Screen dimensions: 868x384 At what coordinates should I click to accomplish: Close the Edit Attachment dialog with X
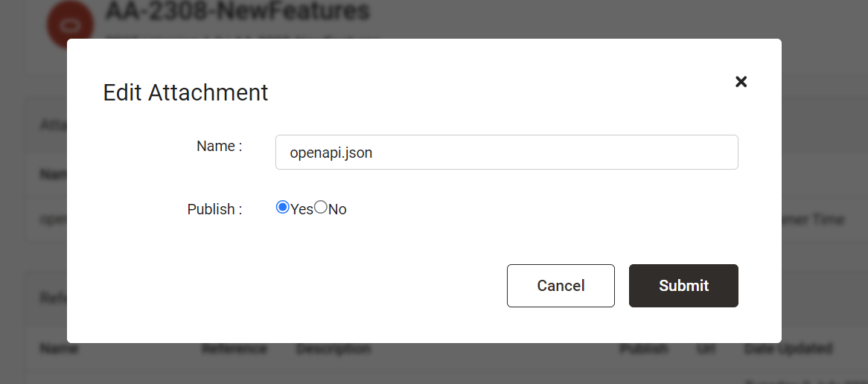point(741,82)
